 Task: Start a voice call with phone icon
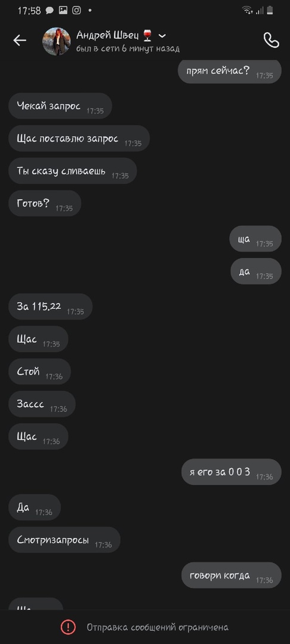(271, 41)
